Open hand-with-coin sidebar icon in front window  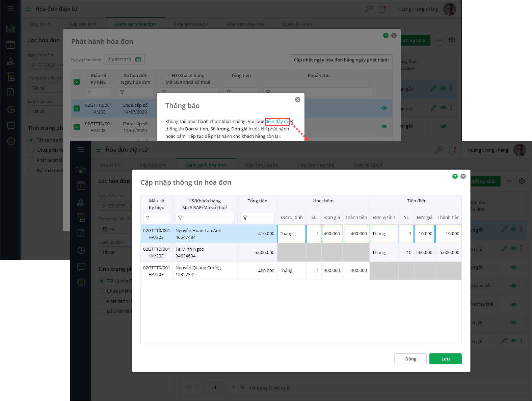[81, 202]
